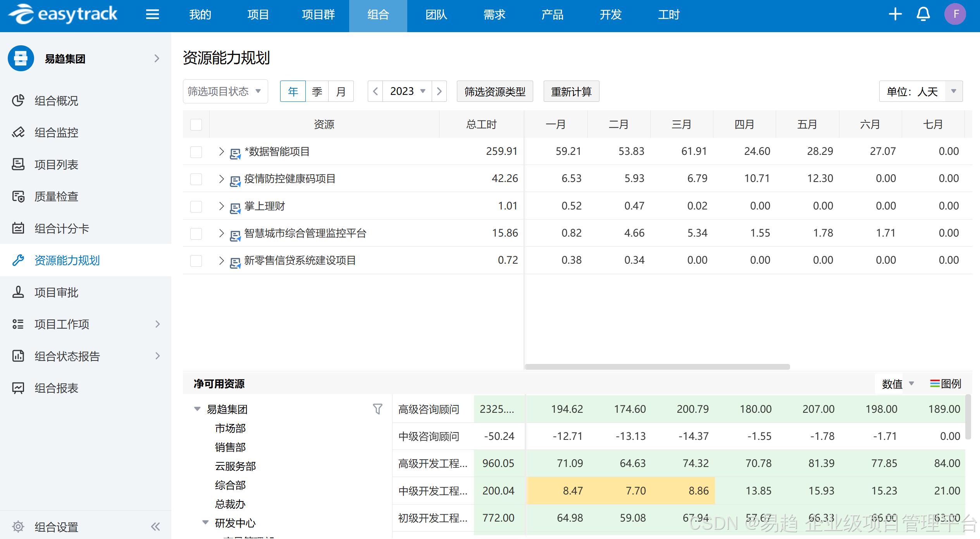The image size is (980, 539).
Task: Open the hamburger menu icon
Action: 152,15
